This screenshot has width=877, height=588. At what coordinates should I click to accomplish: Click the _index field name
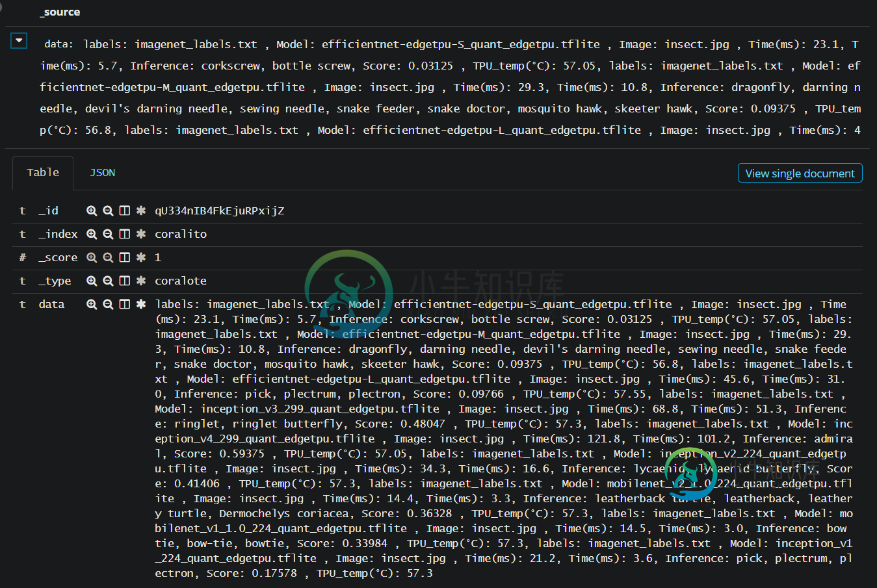click(58, 234)
